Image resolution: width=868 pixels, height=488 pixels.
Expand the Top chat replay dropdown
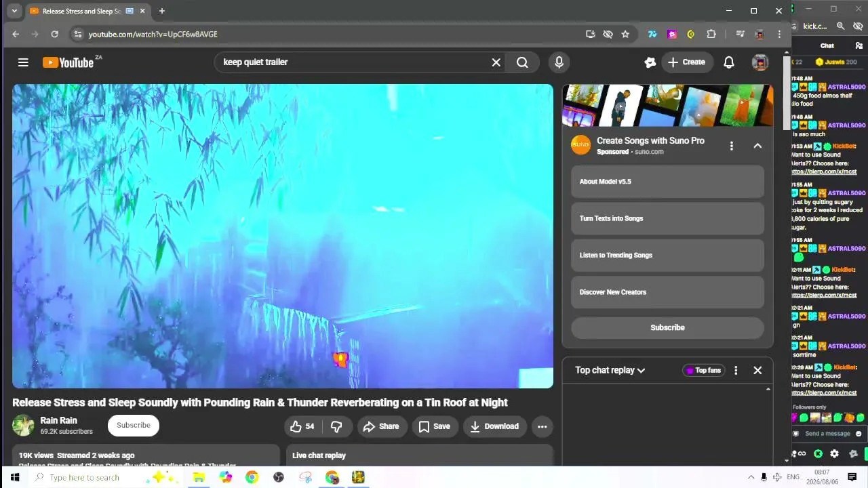coord(610,370)
